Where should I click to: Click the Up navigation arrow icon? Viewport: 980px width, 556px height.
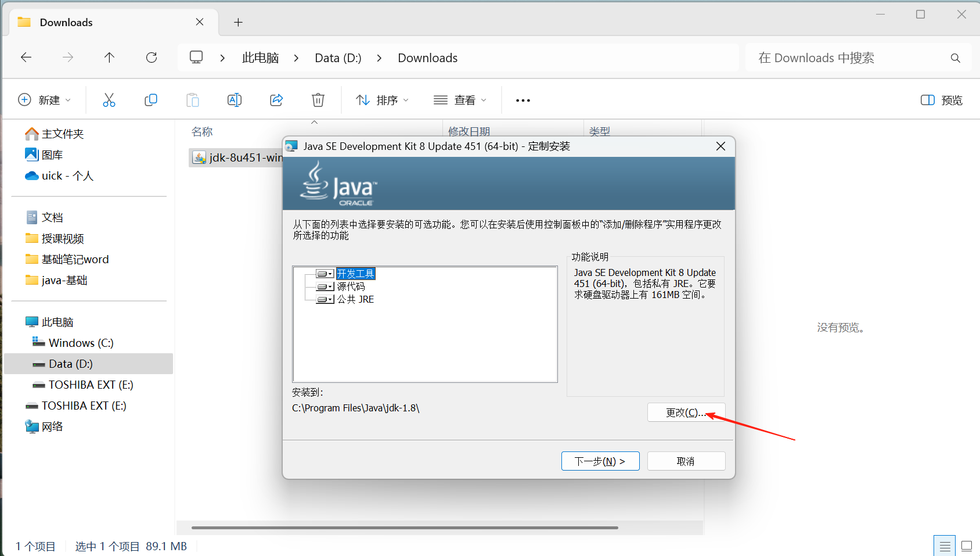pyautogui.click(x=109, y=58)
